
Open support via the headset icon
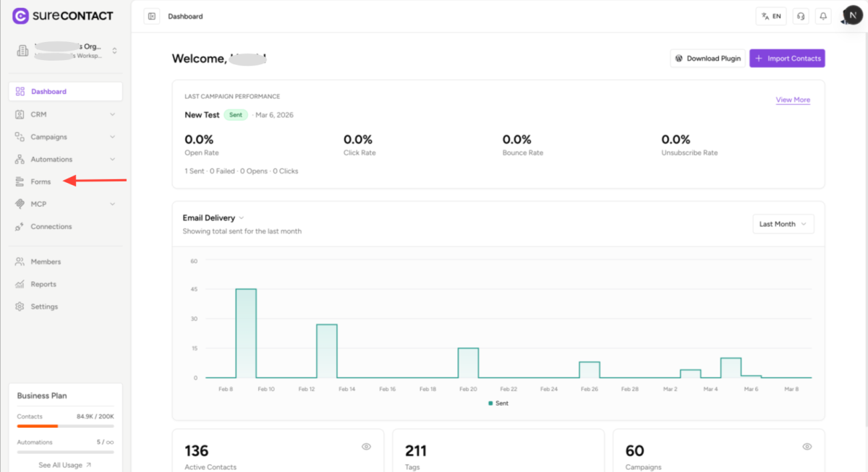(800, 17)
